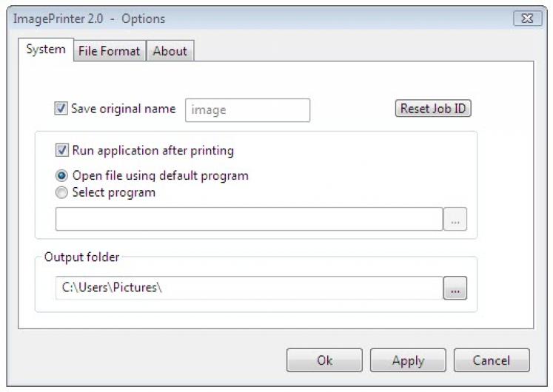This screenshot has height=392, width=553.
Task: Switch to the File Format tab
Action: (109, 51)
